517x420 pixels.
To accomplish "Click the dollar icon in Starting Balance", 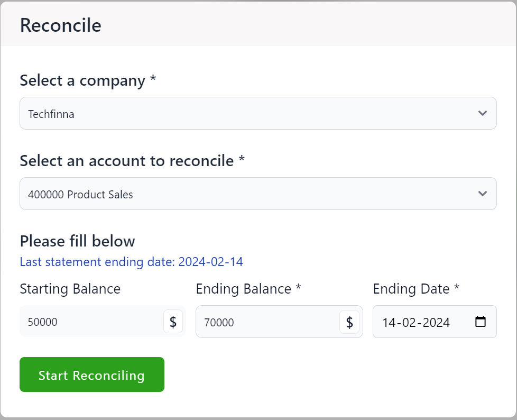I will pyautogui.click(x=173, y=322).
